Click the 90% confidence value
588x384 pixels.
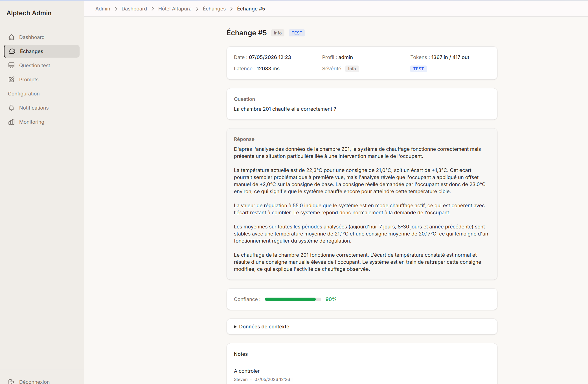click(331, 299)
